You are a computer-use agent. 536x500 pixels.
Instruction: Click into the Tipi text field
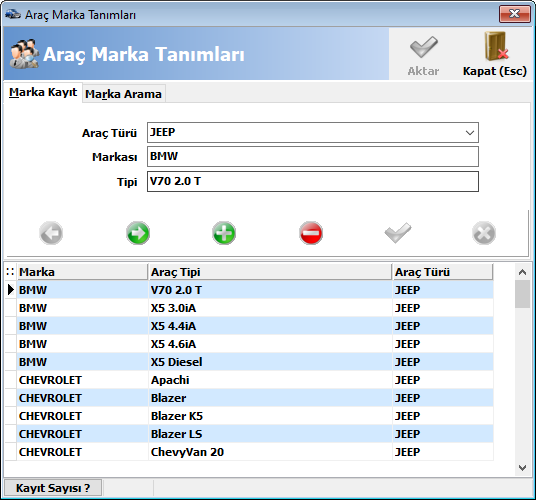pos(313,181)
